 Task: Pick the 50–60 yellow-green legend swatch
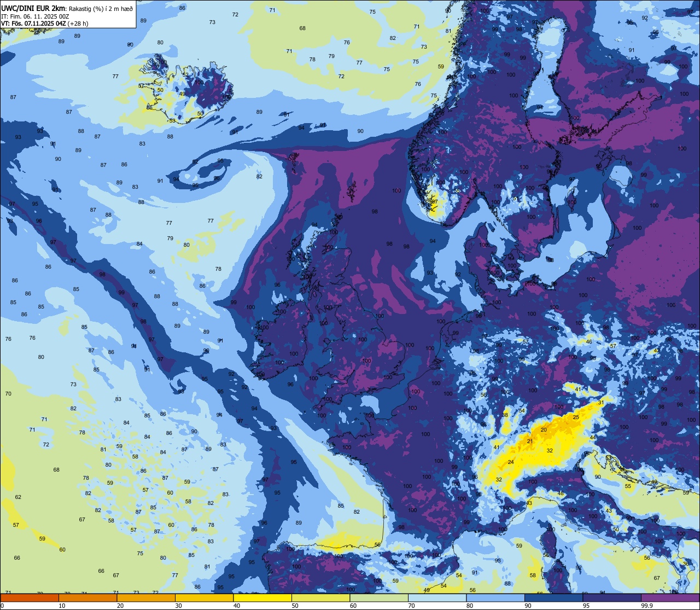tap(320, 597)
